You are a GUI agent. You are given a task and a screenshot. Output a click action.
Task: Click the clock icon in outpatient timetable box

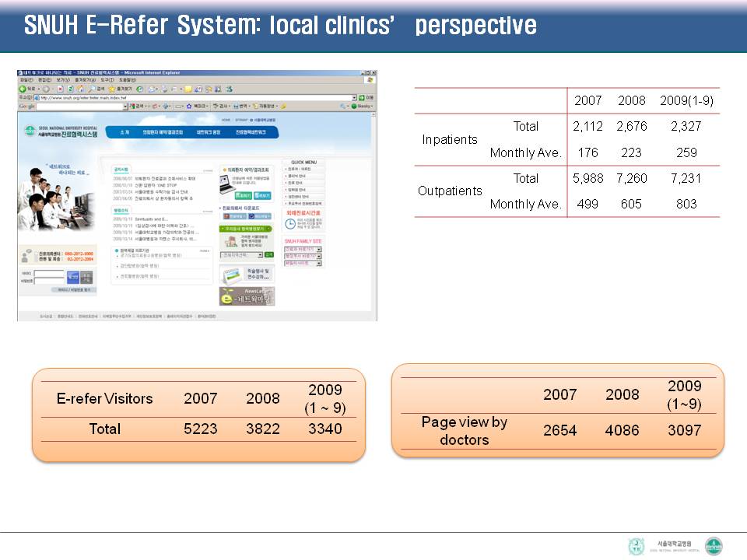[290, 224]
